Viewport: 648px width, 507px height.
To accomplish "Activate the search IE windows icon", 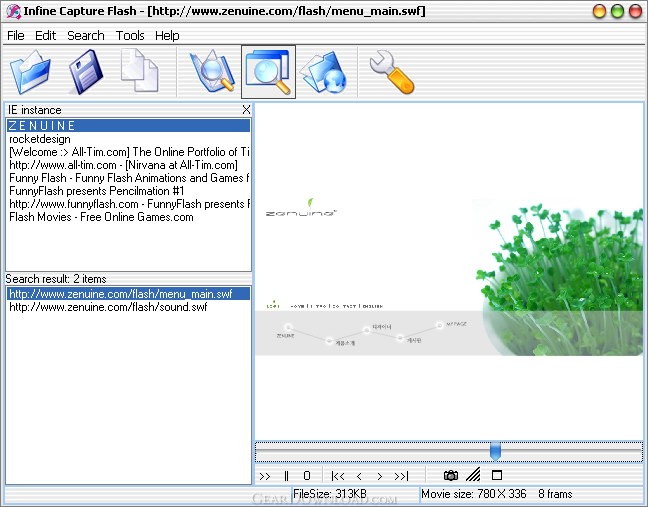I will pyautogui.click(x=269, y=72).
